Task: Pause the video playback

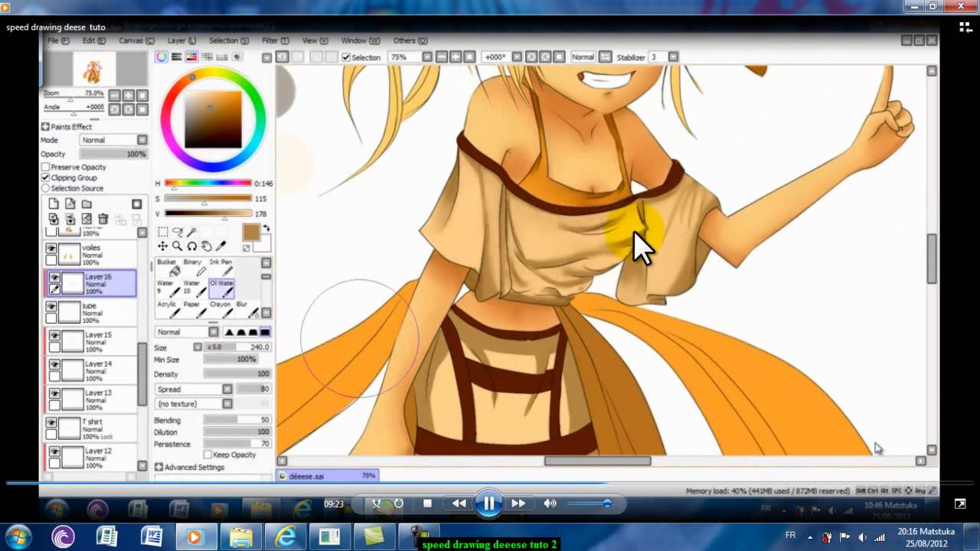Action: tap(488, 503)
